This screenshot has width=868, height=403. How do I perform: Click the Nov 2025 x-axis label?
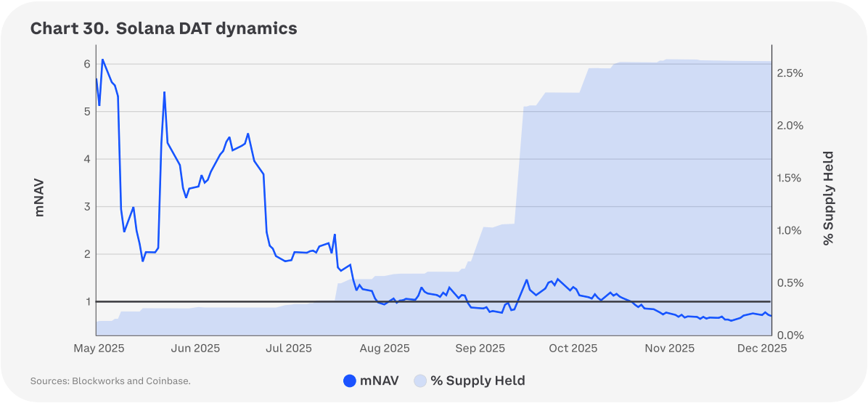pos(669,349)
